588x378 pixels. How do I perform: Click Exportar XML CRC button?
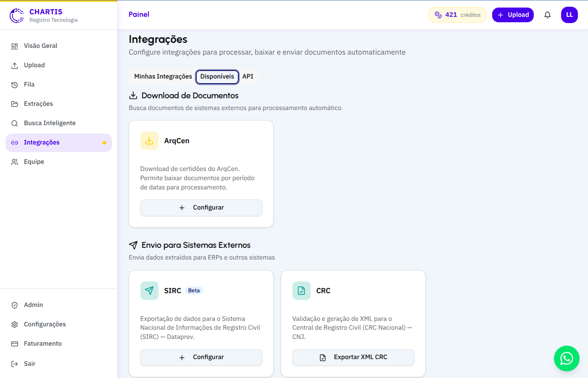pos(353,357)
